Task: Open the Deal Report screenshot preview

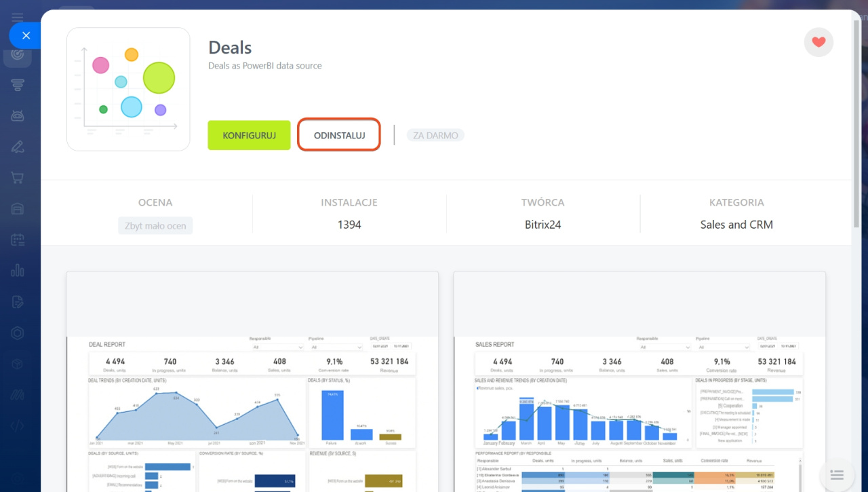Action: [x=252, y=381]
